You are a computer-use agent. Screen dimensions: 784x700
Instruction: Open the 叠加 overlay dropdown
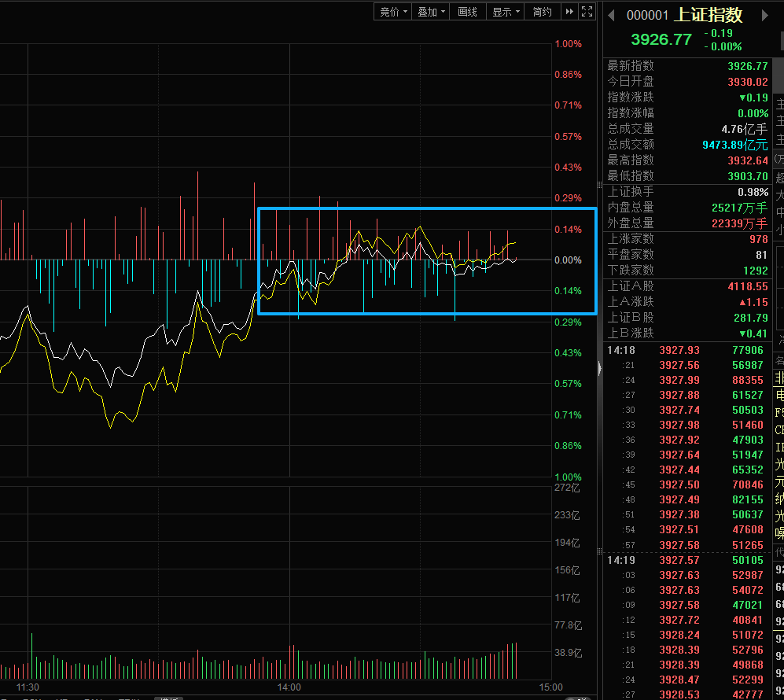(430, 12)
